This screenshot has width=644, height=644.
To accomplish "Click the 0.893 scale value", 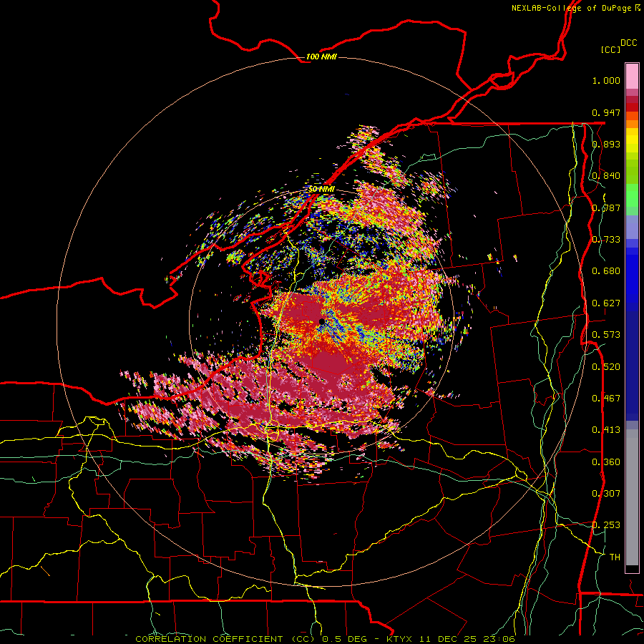I will click(x=606, y=144).
